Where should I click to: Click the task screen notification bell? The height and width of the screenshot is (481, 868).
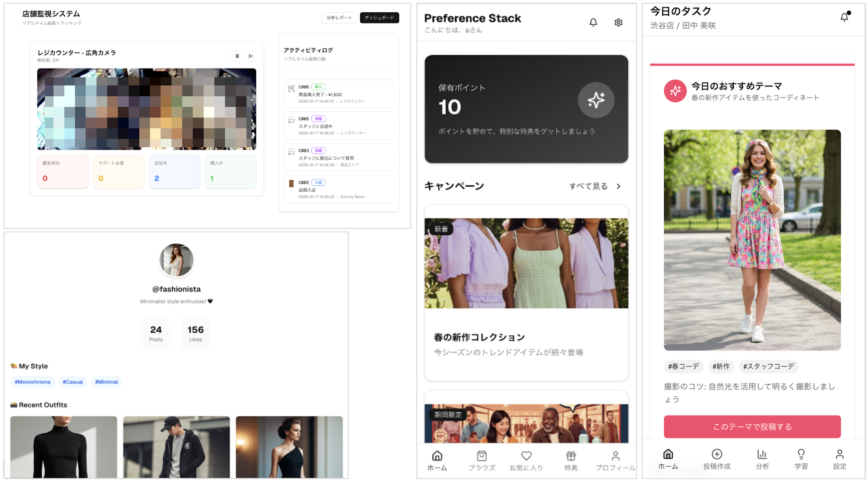[x=844, y=17]
